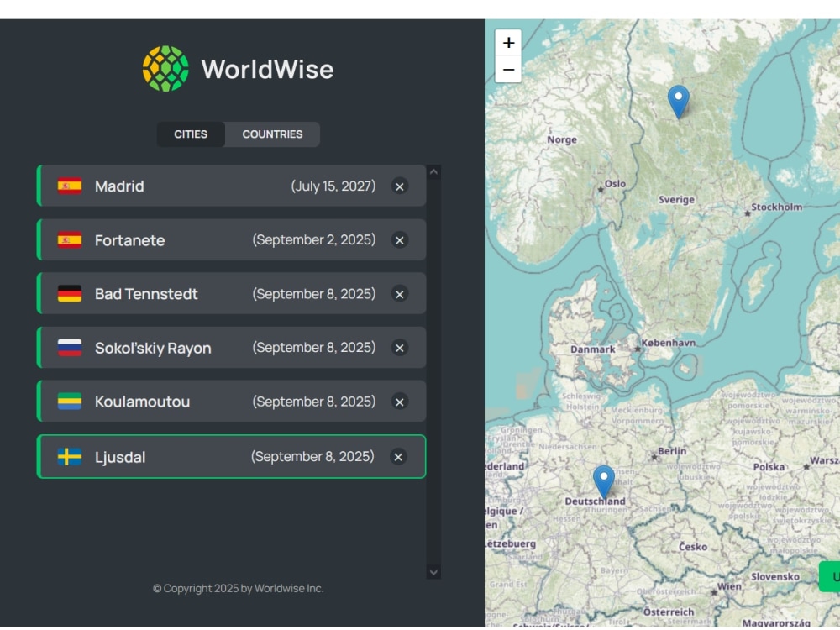The width and height of the screenshot is (840, 630).
Task: Delete Koulamoutou using the X icon
Action: [x=400, y=402]
